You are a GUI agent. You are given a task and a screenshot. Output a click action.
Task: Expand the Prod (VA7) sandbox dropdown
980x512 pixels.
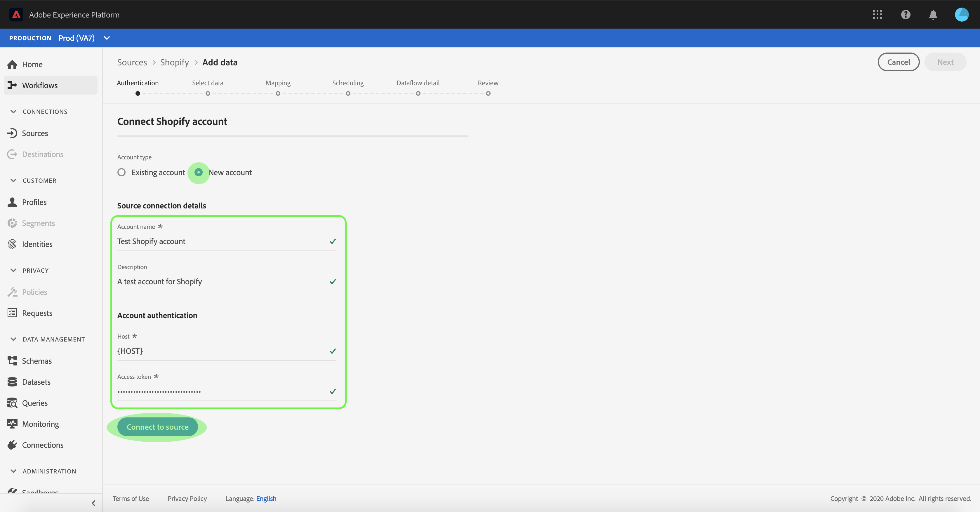tap(107, 38)
